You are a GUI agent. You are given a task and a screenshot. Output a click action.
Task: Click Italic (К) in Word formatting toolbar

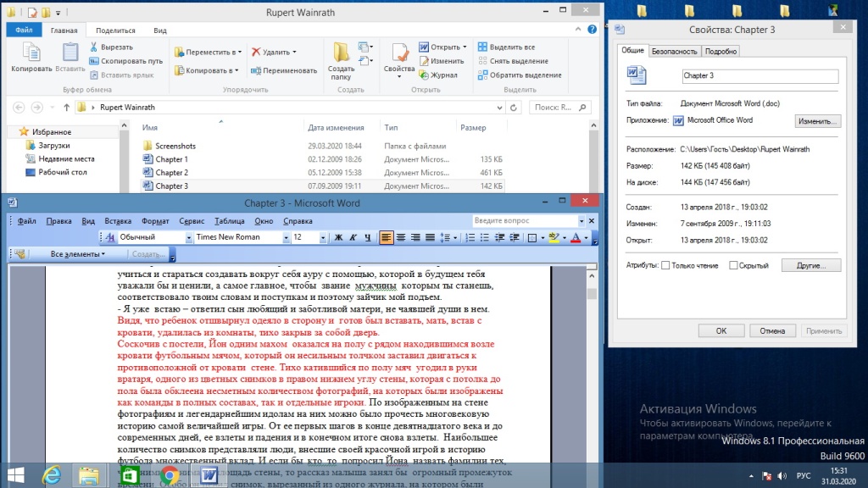click(353, 237)
